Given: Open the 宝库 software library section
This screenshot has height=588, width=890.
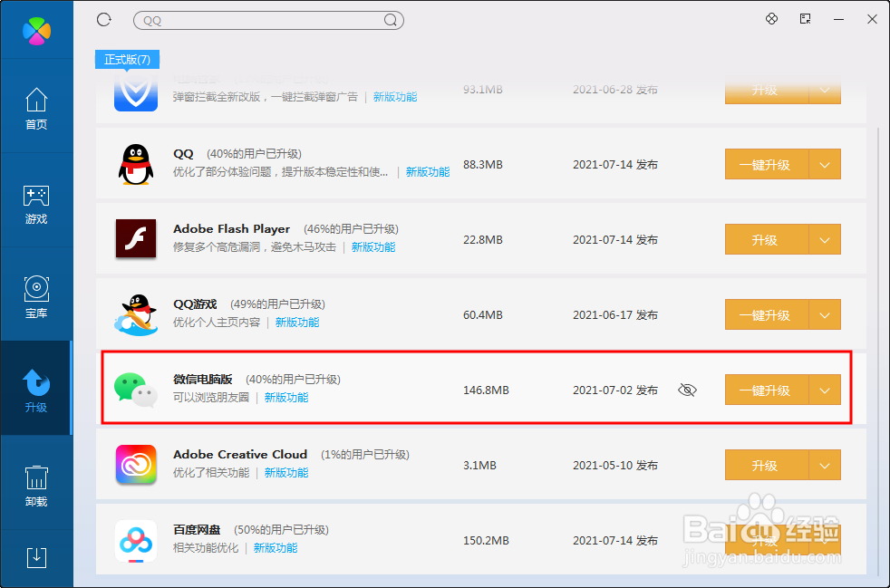Looking at the screenshot, I should [36, 297].
